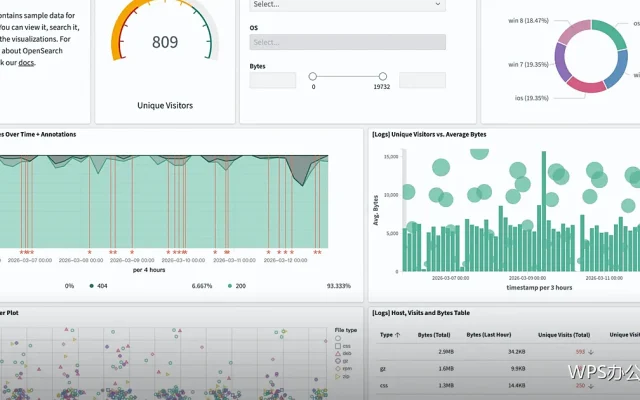Expand the top Select dropdown chevron
The width and height of the screenshot is (640, 400).
click(x=438, y=4)
